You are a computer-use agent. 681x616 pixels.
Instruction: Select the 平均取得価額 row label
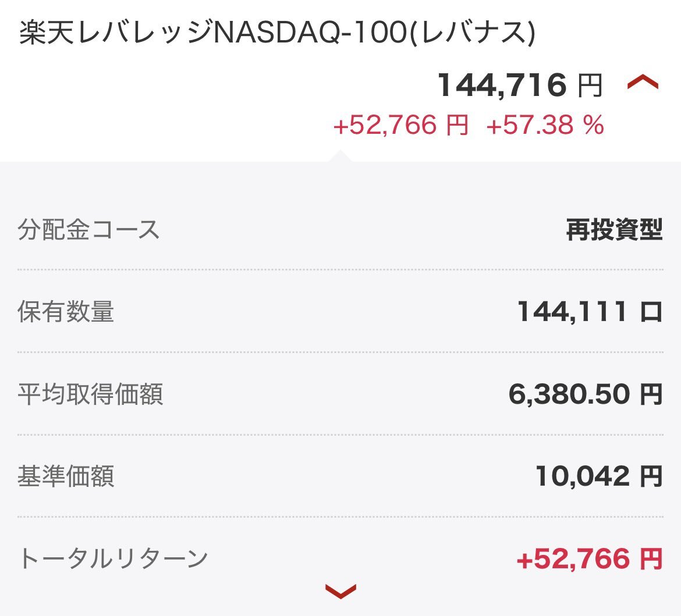click(90, 394)
